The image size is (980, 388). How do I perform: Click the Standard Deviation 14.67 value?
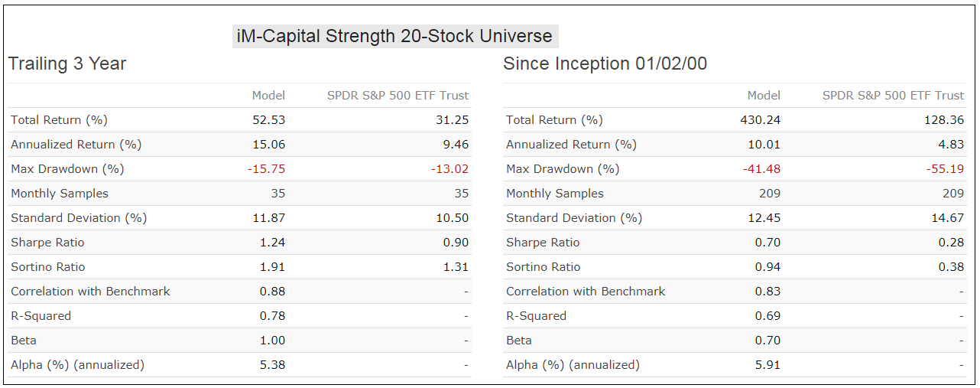948,218
